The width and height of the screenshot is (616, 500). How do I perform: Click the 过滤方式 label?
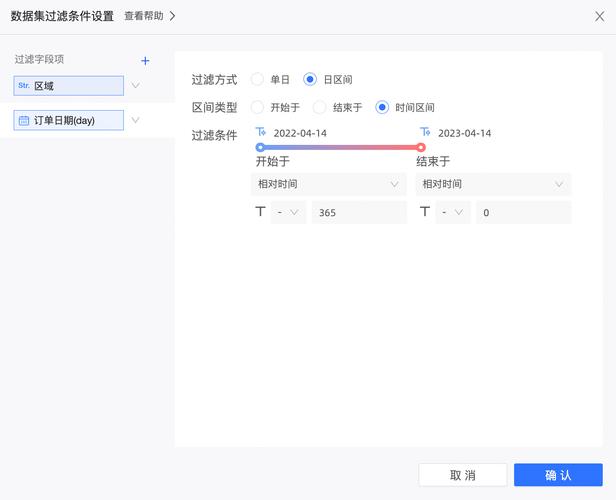214,80
